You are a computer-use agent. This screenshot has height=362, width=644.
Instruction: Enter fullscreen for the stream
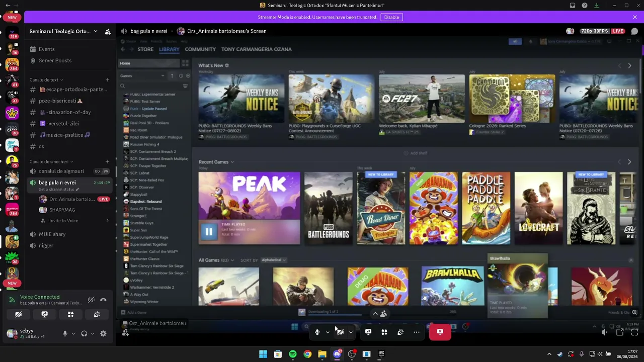(634, 332)
